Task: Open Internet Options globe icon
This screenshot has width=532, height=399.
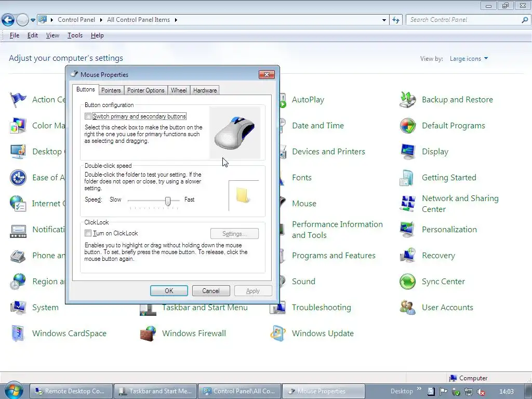Action: (x=18, y=204)
